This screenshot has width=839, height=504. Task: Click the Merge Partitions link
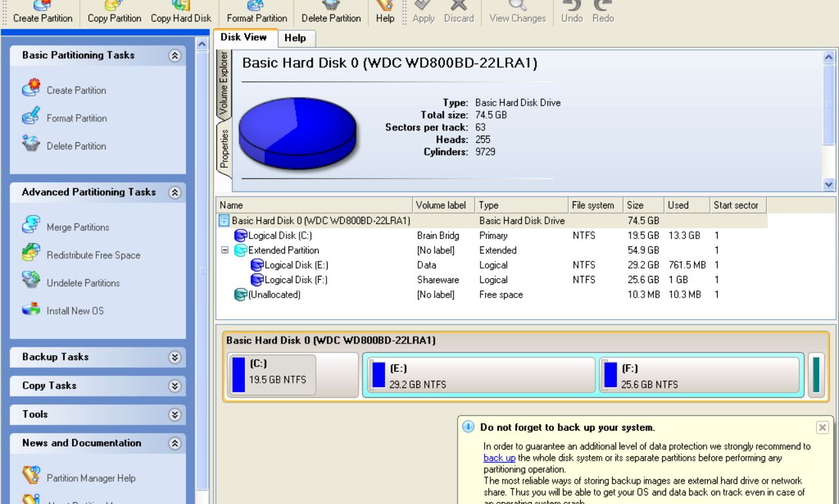[x=78, y=227]
